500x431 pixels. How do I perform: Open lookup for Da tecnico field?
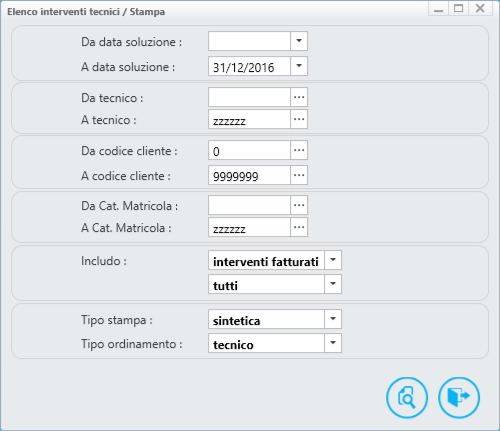coord(299,97)
